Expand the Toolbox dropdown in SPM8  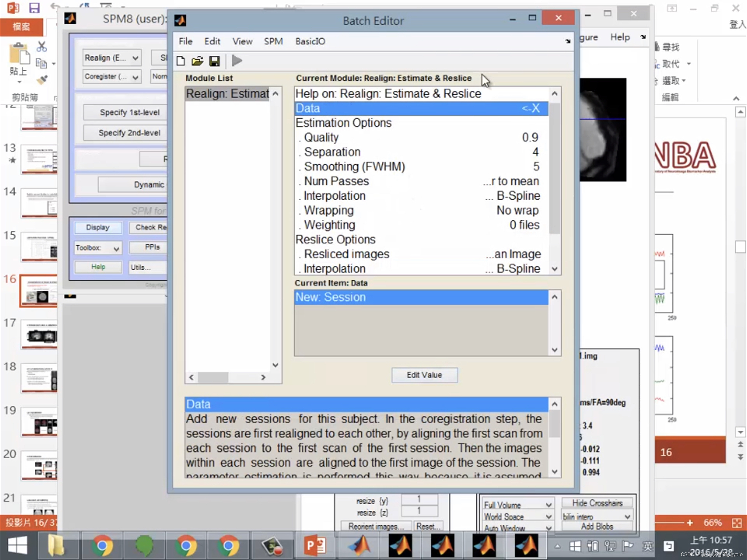98,248
